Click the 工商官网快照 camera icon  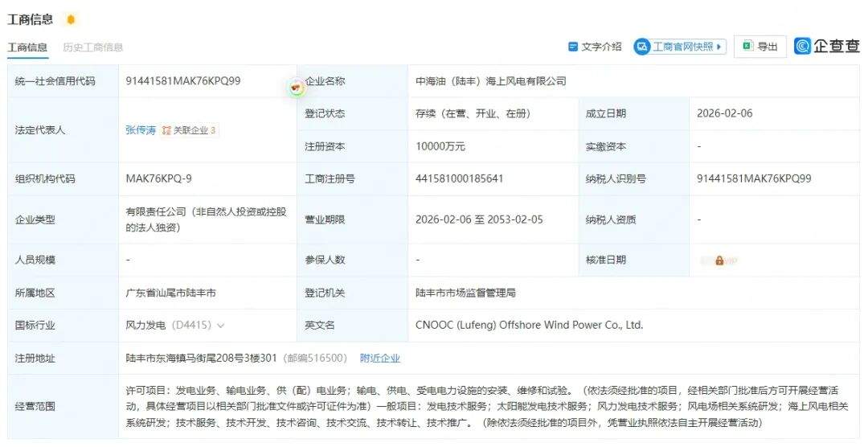tap(642, 47)
